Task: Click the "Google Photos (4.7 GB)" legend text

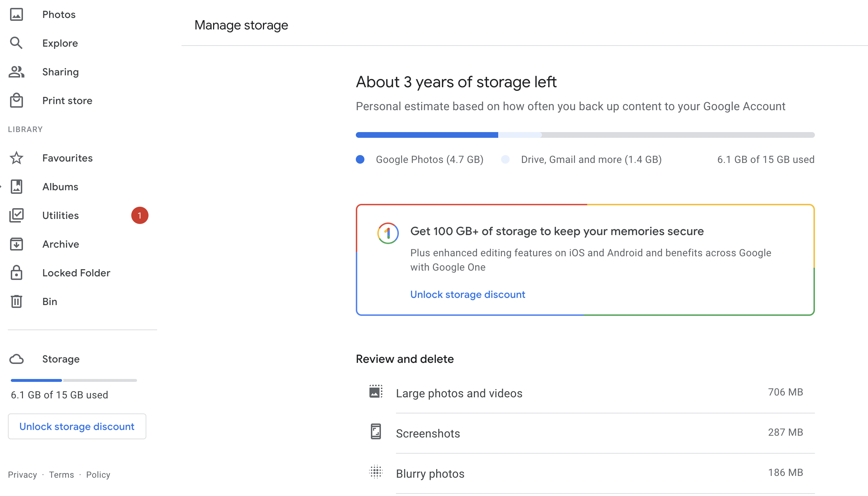Action: pos(430,159)
